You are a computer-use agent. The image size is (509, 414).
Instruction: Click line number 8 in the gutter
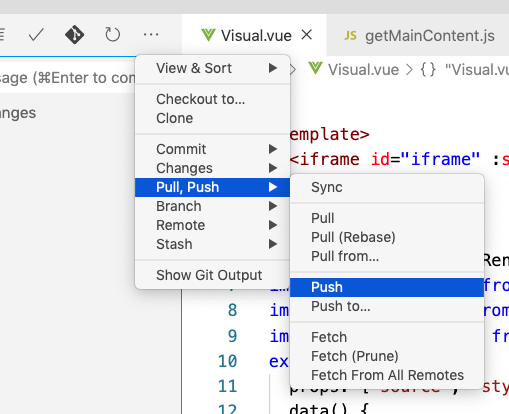[x=232, y=310]
